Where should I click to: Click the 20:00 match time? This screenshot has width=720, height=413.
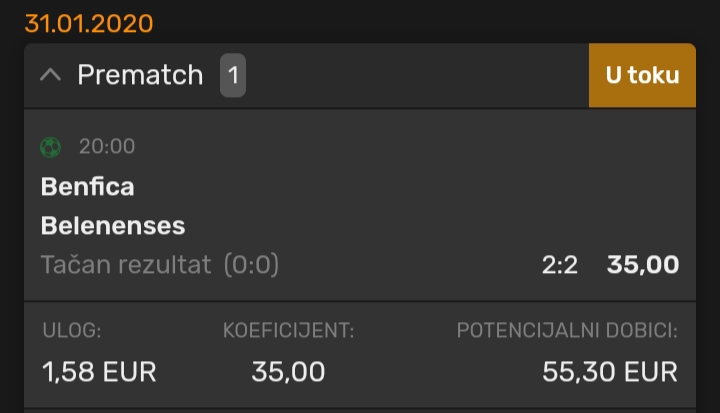pos(107,147)
